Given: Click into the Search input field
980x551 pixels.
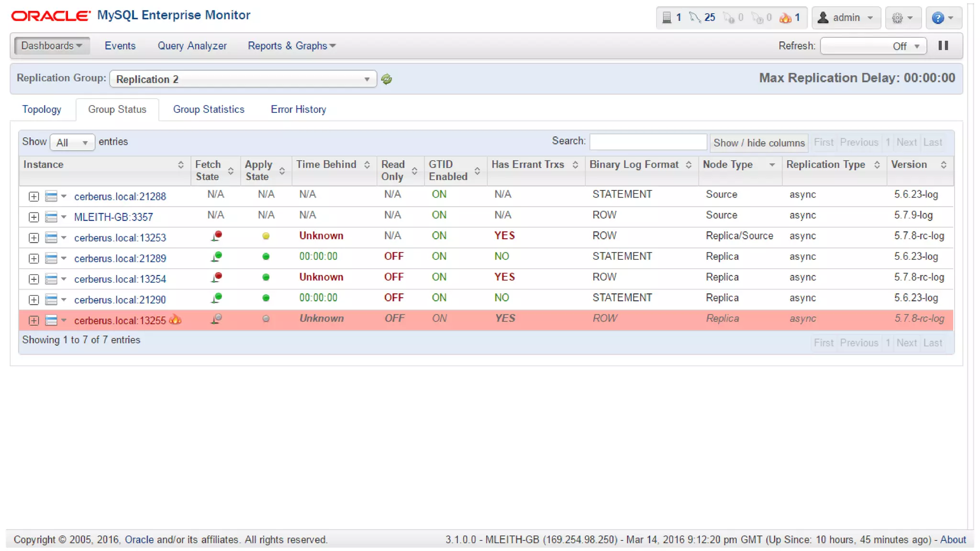Looking at the screenshot, I should (x=648, y=142).
